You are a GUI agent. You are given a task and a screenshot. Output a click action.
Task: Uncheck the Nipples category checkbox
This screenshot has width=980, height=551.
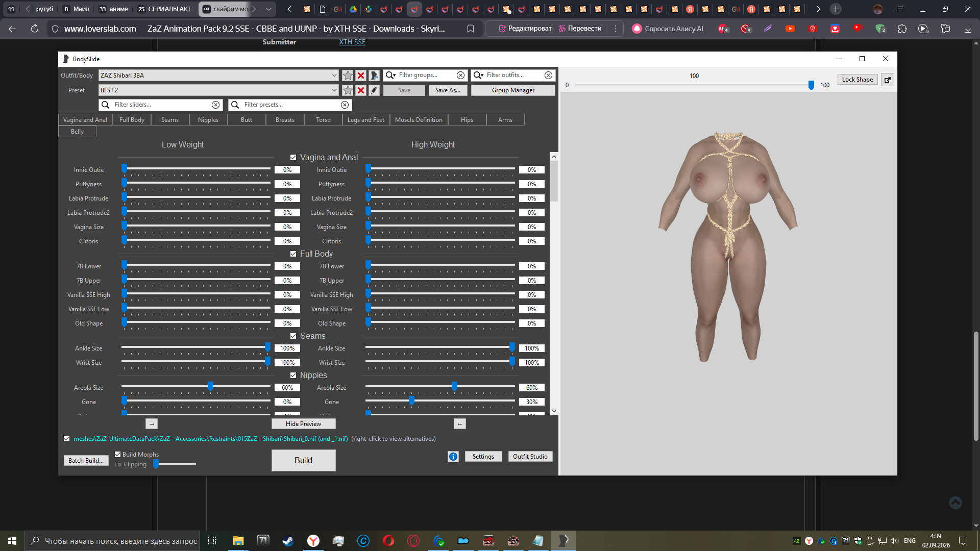tap(293, 375)
